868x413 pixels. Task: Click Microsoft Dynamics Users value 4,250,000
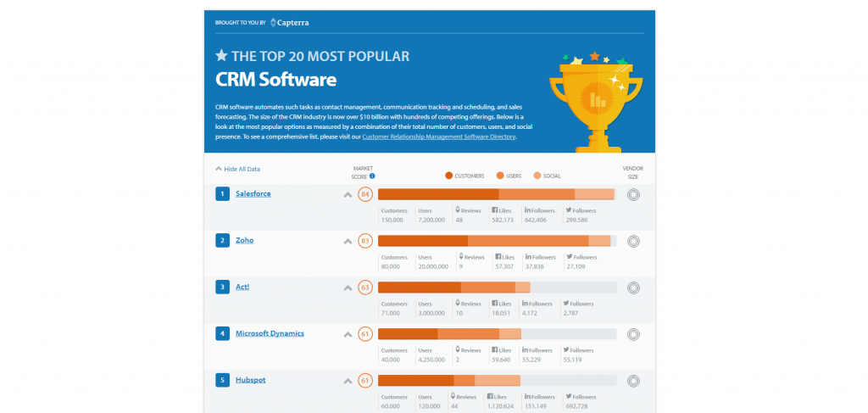[x=431, y=360]
